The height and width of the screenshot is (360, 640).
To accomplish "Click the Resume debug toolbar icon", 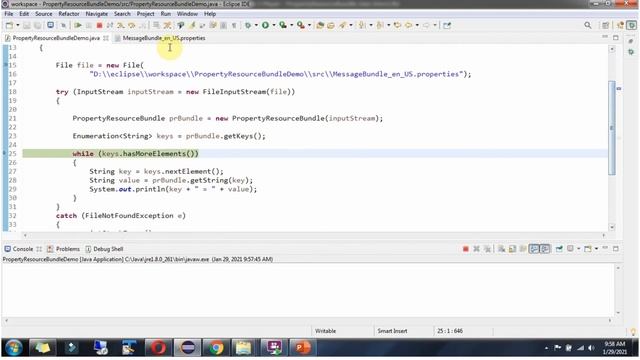I will coord(78,25).
